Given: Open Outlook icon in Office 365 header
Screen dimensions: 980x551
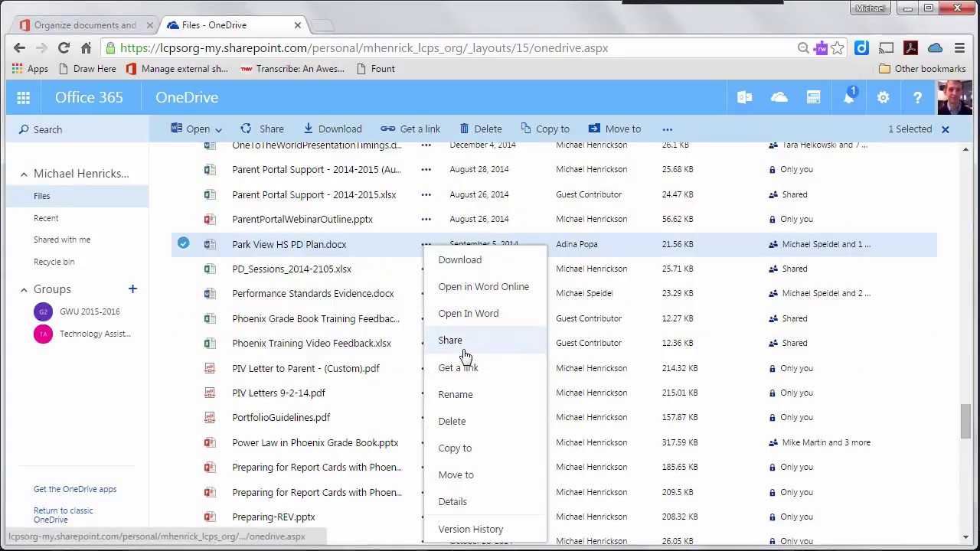Looking at the screenshot, I should (x=744, y=97).
